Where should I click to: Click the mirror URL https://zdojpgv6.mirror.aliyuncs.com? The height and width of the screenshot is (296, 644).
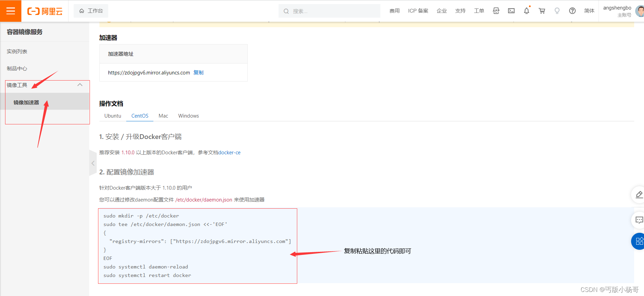149,73
